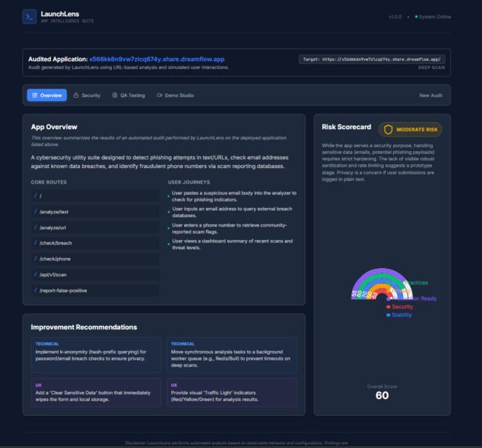
Task: Open the background worker queue recommendation card
Action: click(x=232, y=355)
